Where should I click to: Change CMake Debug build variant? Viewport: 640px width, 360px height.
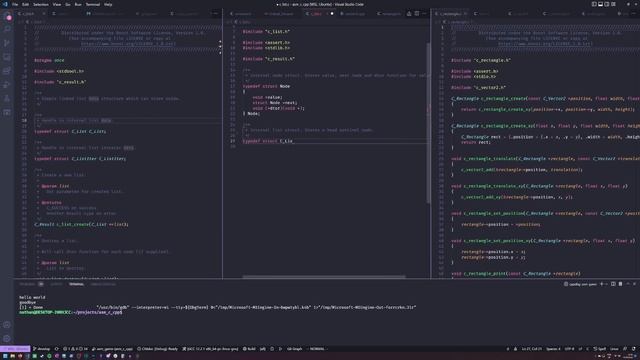click(157, 349)
